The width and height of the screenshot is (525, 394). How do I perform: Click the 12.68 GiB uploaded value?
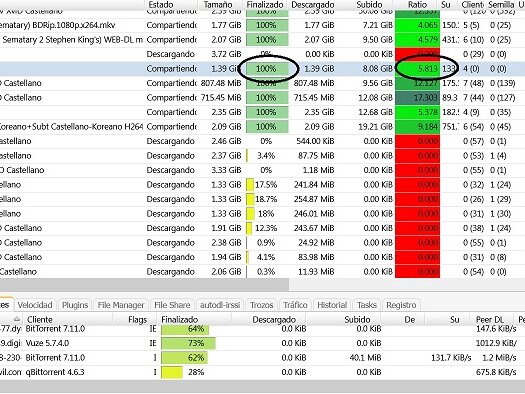[x=375, y=112]
